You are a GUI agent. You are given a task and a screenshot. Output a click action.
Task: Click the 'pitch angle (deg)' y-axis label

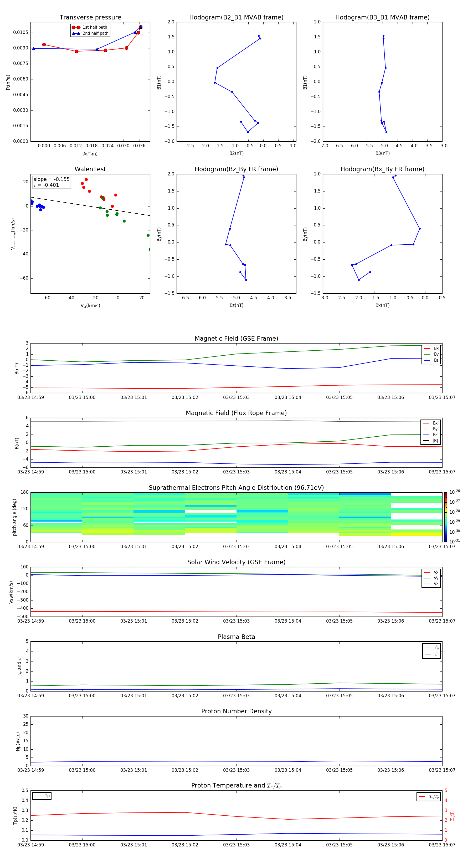click(x=14, y=517)
